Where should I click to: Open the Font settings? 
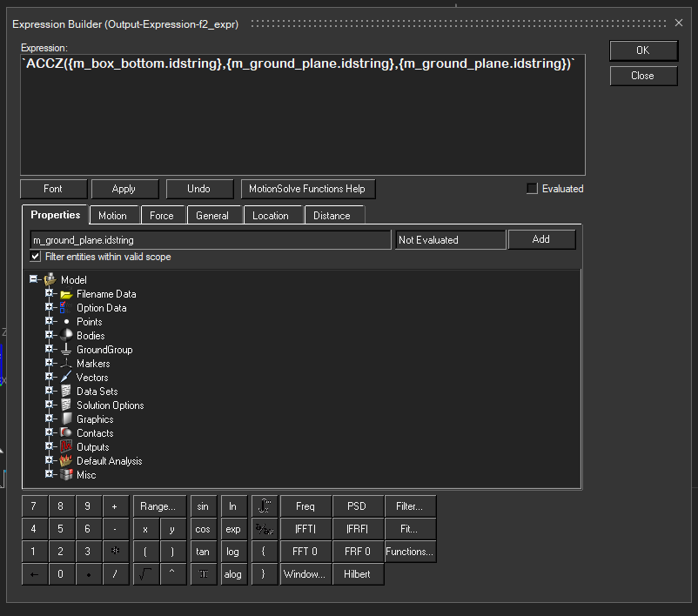[53, 189]
